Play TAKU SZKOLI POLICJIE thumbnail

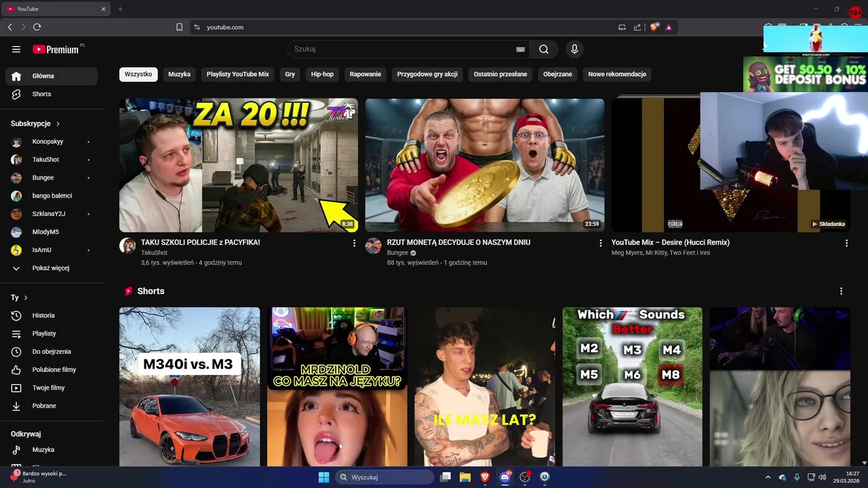[239, 165]
